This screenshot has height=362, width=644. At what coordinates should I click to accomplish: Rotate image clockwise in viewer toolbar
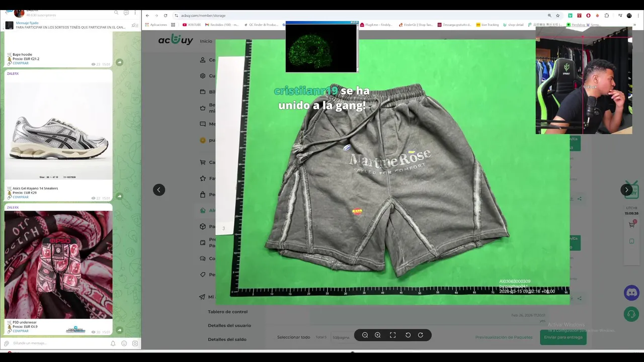[421, 335]
